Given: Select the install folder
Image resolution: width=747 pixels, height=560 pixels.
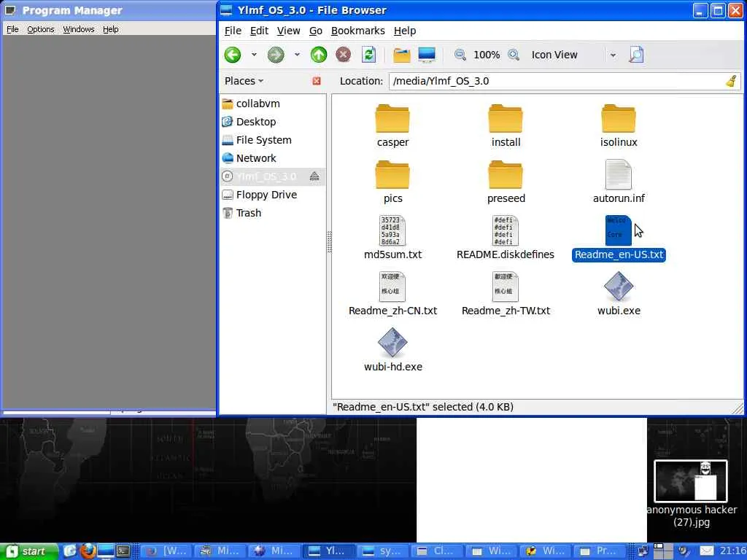Looking at the screenshot, I should (506, 125).
